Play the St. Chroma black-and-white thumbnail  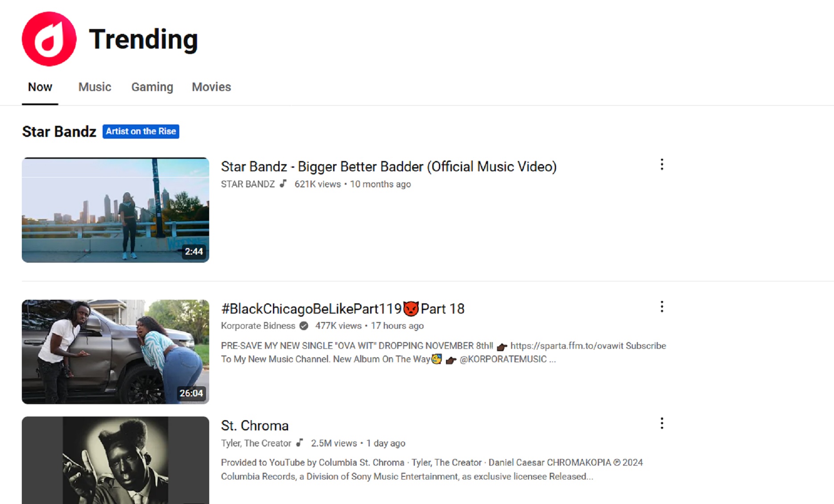click(116, 460)
